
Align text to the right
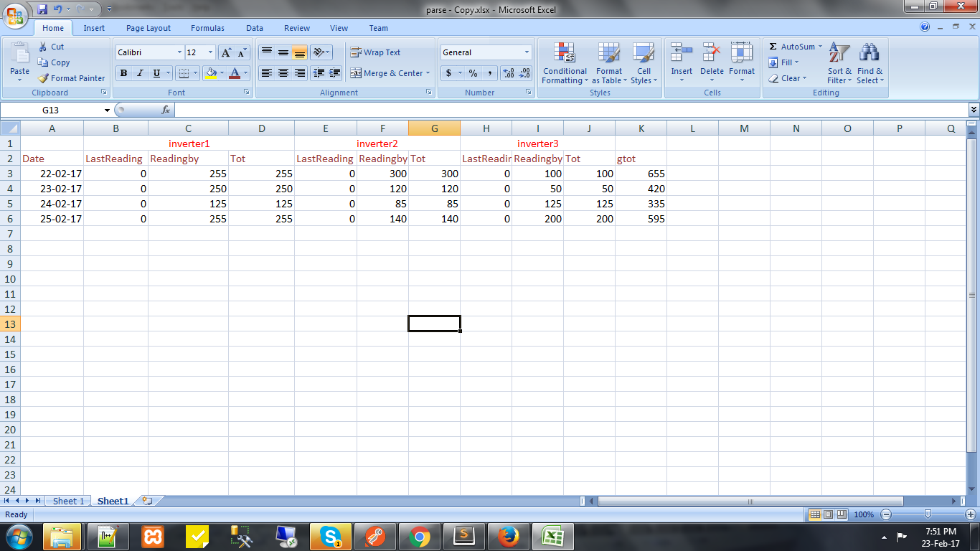(x=300, y=73)
